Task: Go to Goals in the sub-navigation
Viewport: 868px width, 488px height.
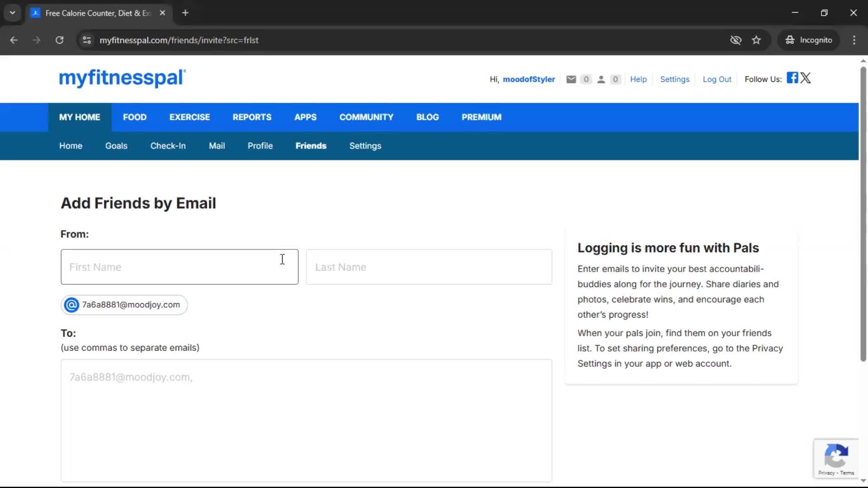Action: pyautogui.click(x=116, y=146)
